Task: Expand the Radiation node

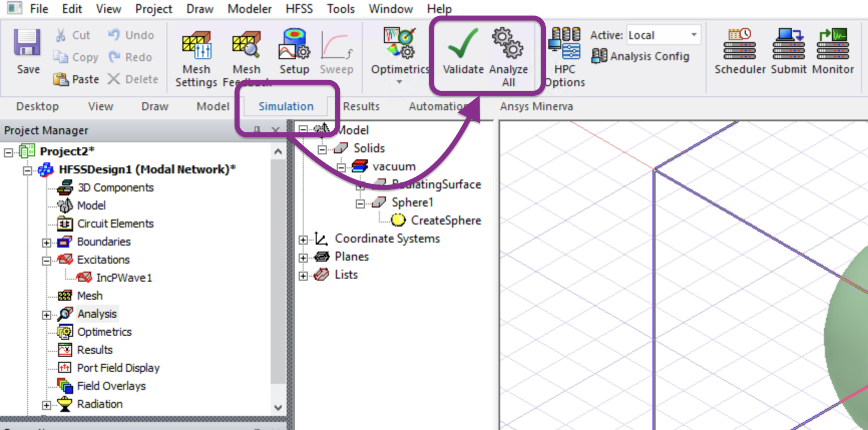Action: (x=47, y=405)
